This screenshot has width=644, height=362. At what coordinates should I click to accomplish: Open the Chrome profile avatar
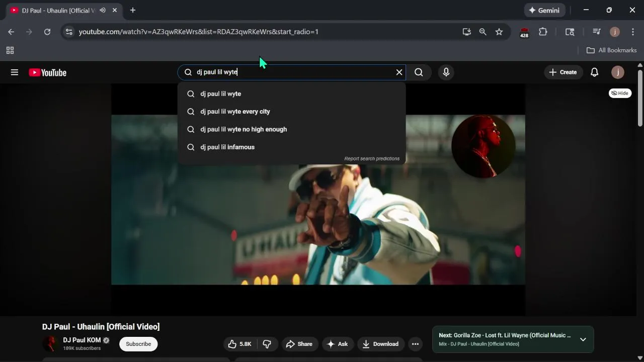[x=615, y=32]
